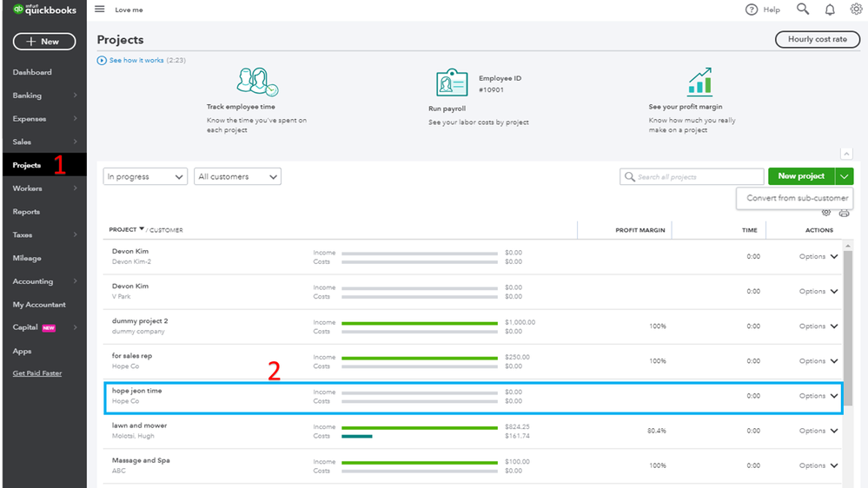Open the settings gear in top bar
Image resolution: width=868 pixels, height=488 pixels.
point(856,10)
